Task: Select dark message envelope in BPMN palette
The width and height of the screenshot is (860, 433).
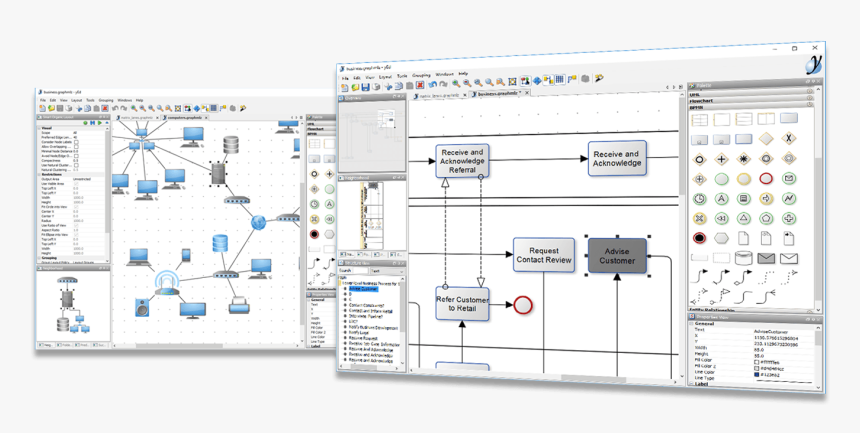Action: pos(766,258)
